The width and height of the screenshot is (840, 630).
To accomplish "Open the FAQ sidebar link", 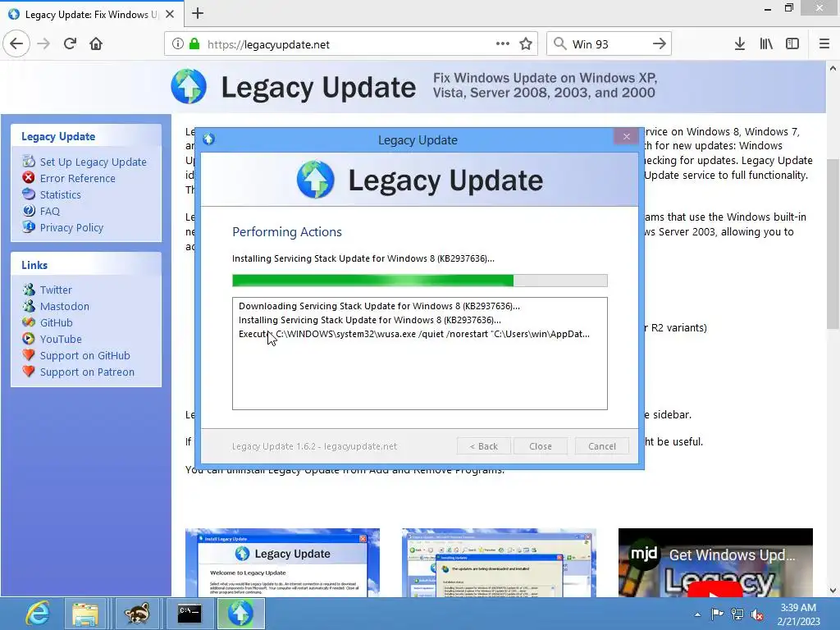I will tap(50, 211).
